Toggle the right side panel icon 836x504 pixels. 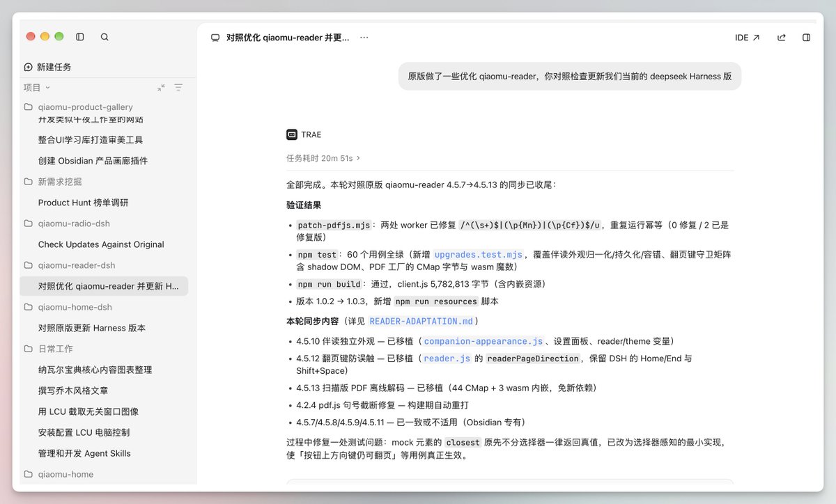(807, 38)
